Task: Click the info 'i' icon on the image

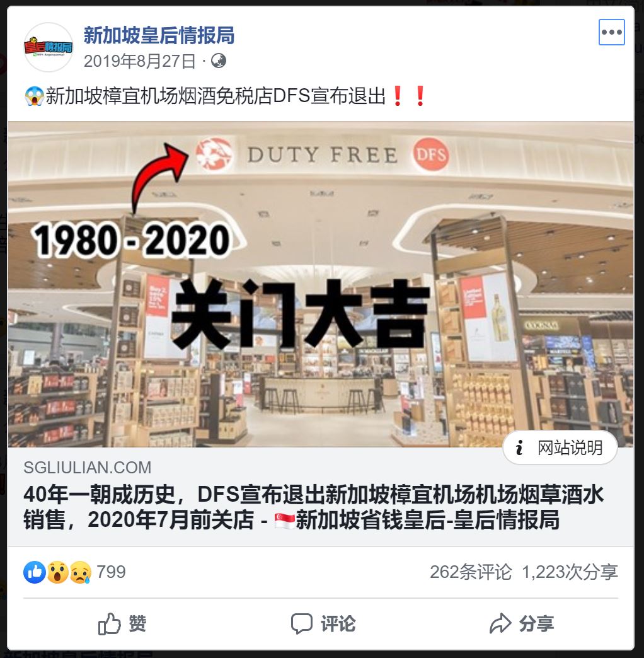Action: click(519, 447)
